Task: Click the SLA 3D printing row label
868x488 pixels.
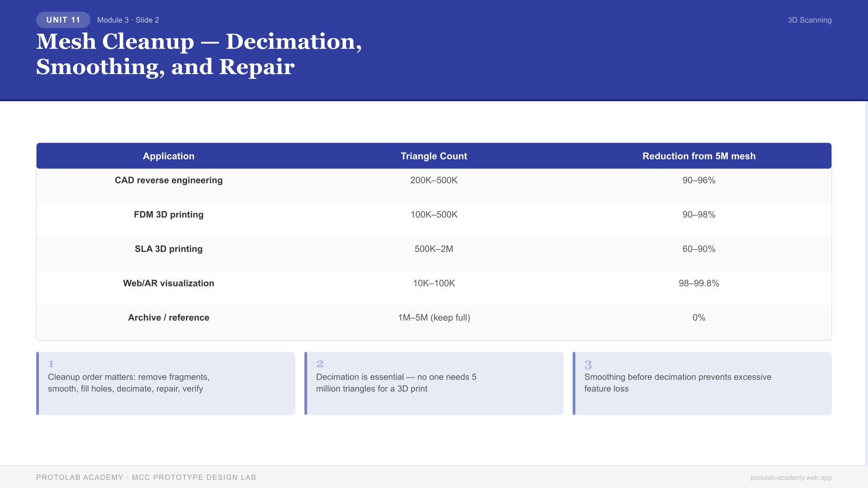Action: tap(169, 249)
